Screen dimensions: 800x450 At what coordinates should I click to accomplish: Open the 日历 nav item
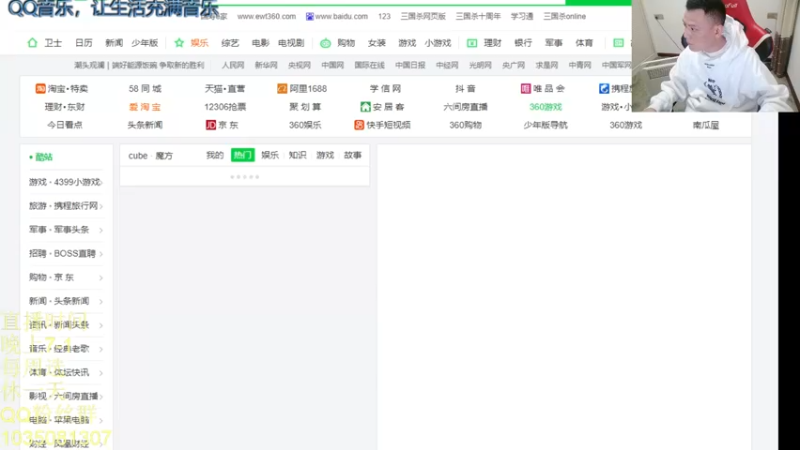point(84,43)
